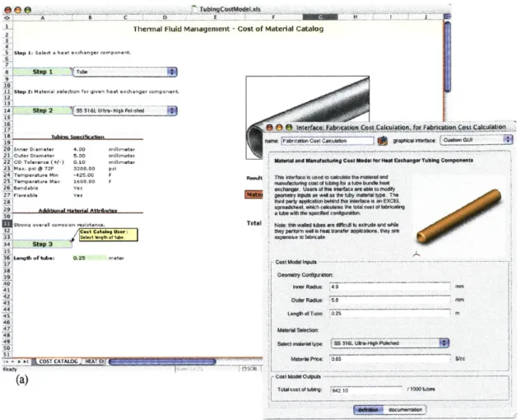
Task: Minimize the Fabrication Cost Calculation interface window
Action: 279,128
